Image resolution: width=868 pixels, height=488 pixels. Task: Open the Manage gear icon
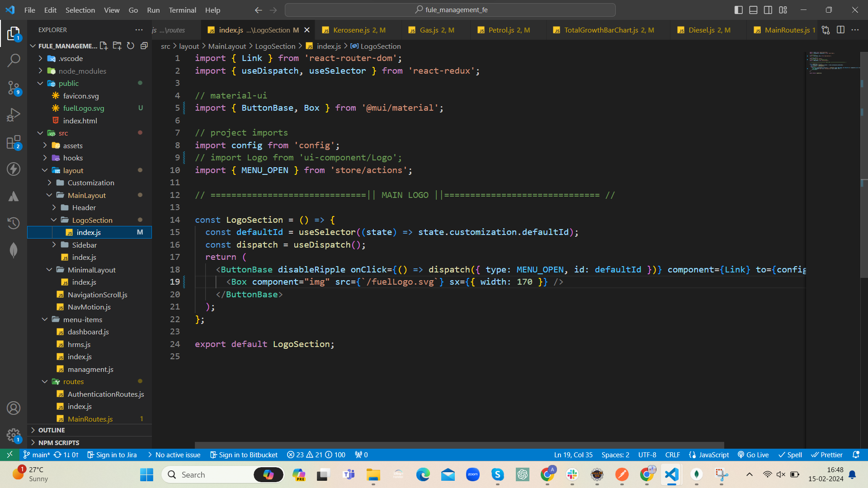[x=14, y=435]
